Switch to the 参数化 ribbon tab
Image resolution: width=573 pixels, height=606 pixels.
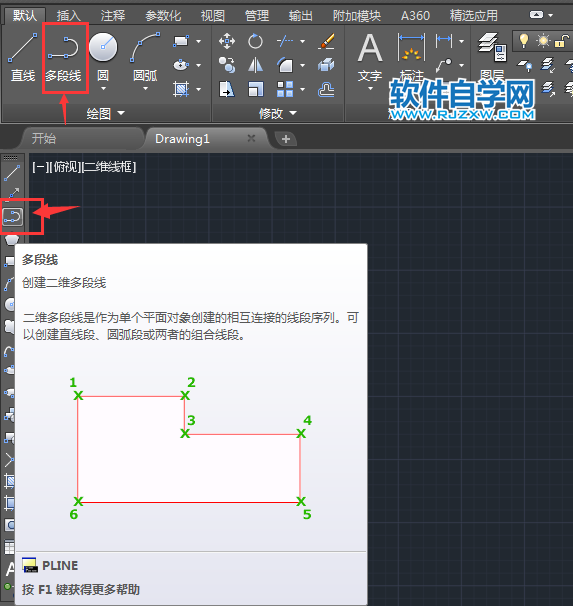tap(163, 15)
